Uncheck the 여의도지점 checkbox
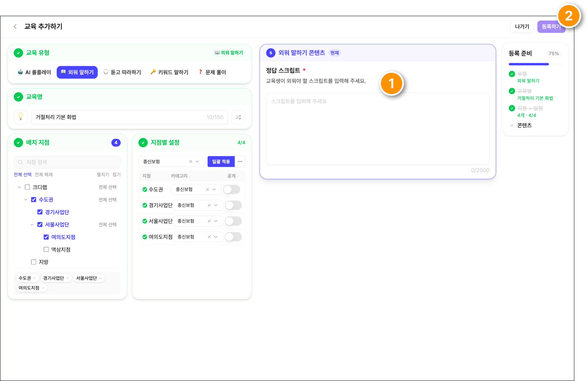588x381 pixels. tap(46, 237)
